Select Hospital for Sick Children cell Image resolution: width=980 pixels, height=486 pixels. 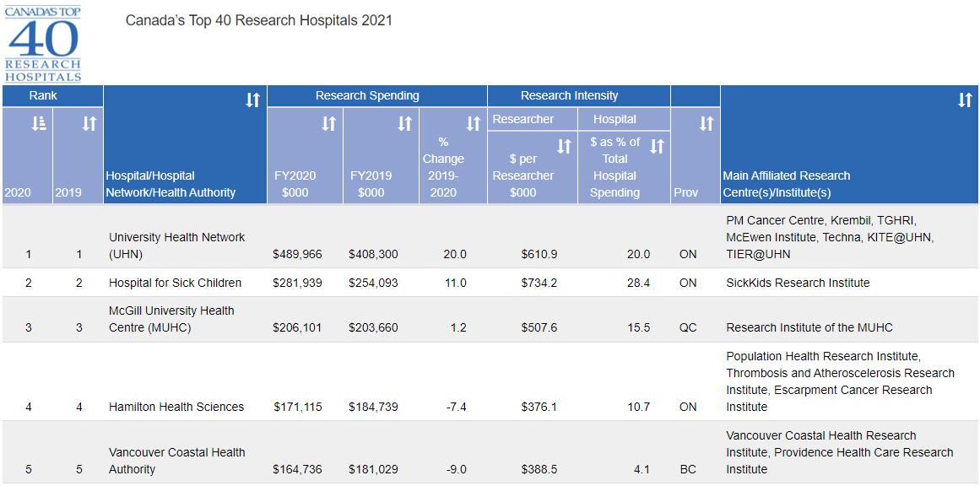pyautogui.click(x=185, y=283)
